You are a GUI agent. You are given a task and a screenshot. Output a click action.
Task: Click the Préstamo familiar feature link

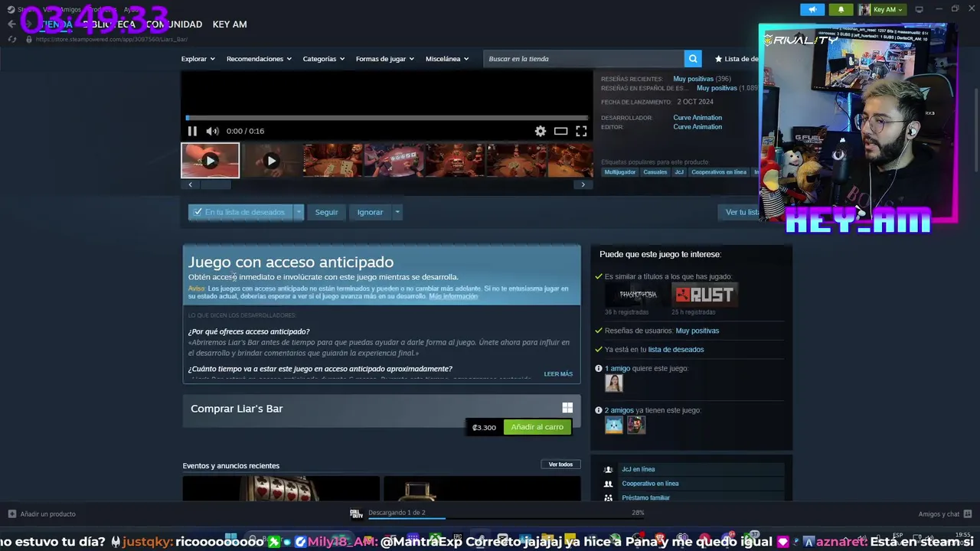[645, 497]
